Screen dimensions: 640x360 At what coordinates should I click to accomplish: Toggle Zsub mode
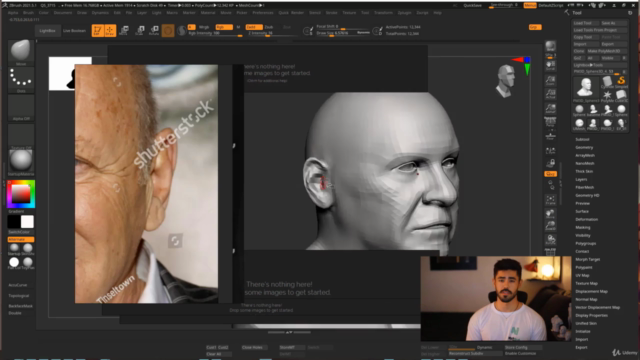click(x=269, y=27)
